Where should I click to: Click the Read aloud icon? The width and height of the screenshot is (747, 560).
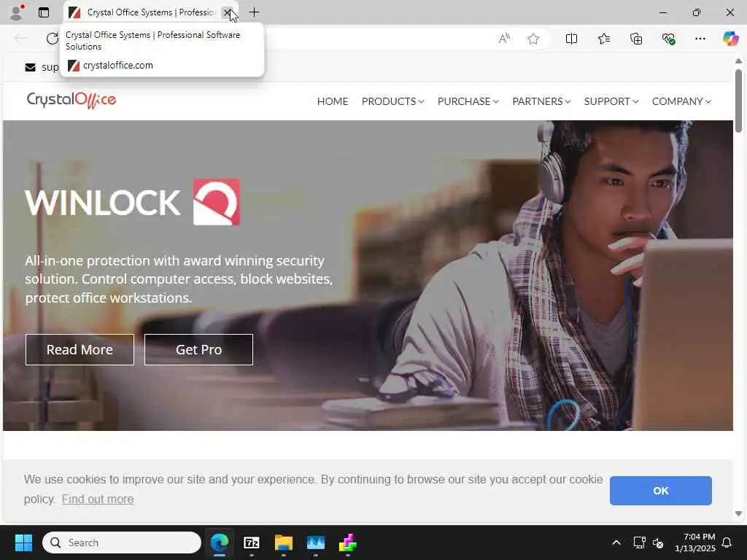[x=504, y=39]
